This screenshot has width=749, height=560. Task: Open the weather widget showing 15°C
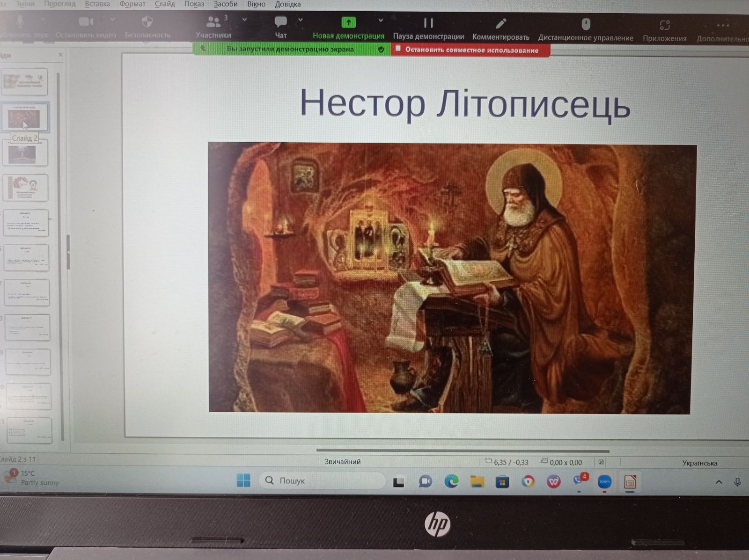point(31,478)
